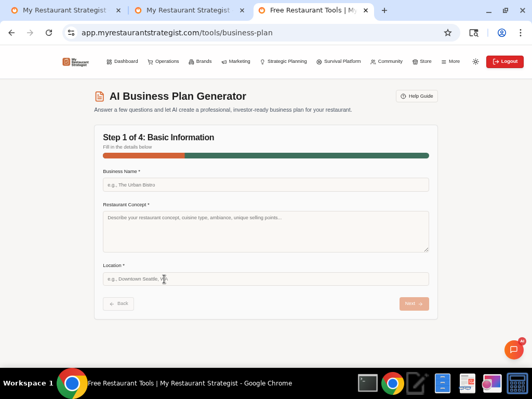Open Strategic Planning
Screen dimensions: 532x399
283,61
